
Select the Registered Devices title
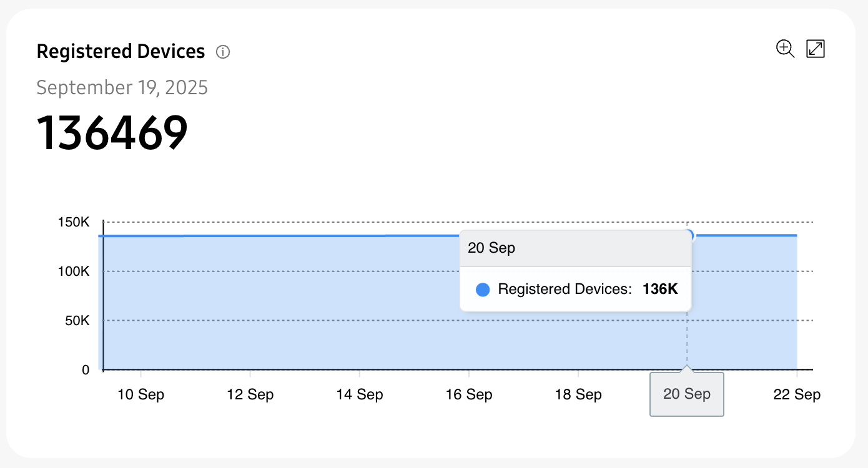click(121, 51)
